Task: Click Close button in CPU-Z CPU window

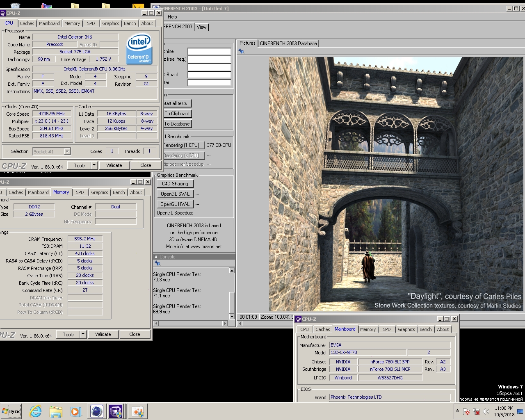Action: (146, 165)
